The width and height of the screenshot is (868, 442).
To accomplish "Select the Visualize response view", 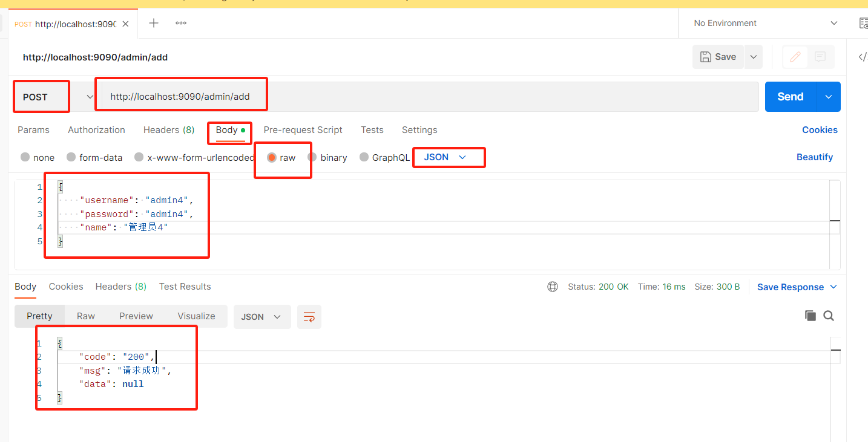I will click(196, 316).
